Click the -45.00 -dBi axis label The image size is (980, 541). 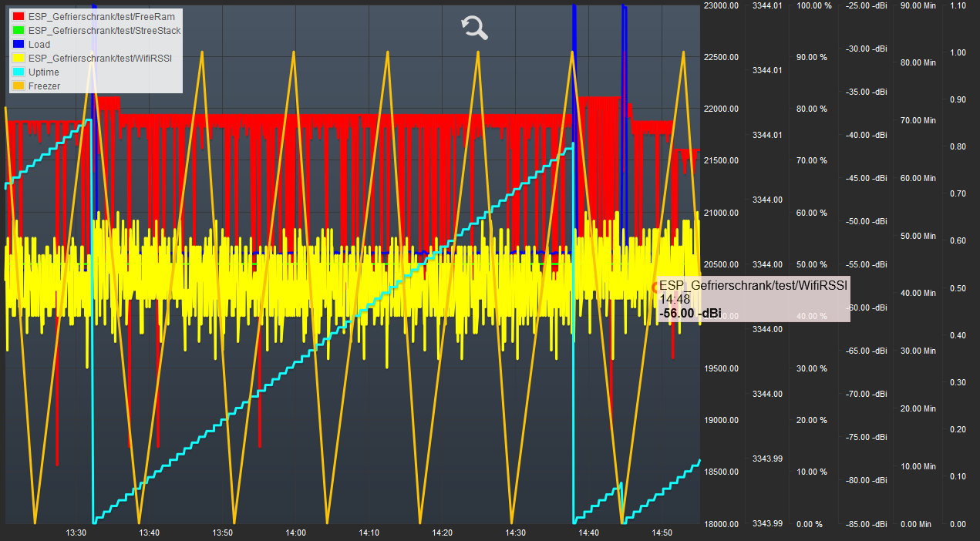point(867,178)
